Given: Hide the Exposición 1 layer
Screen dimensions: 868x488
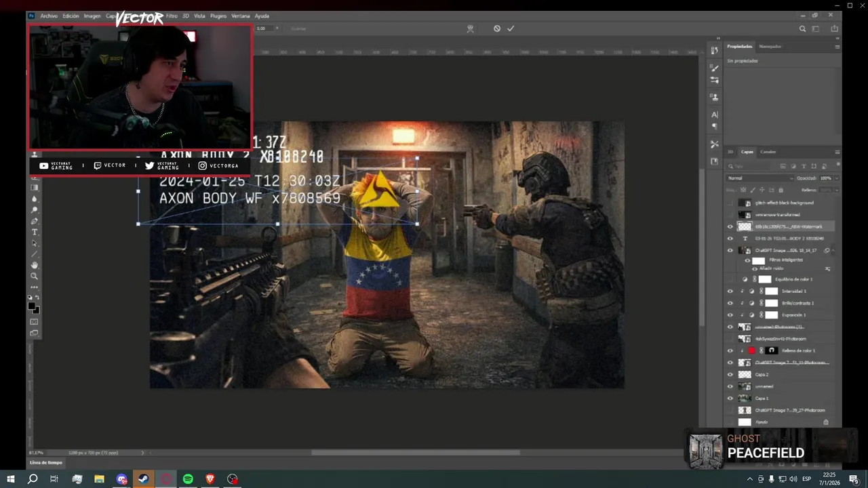Looking at the screenshot, I should tap(730, 315).
